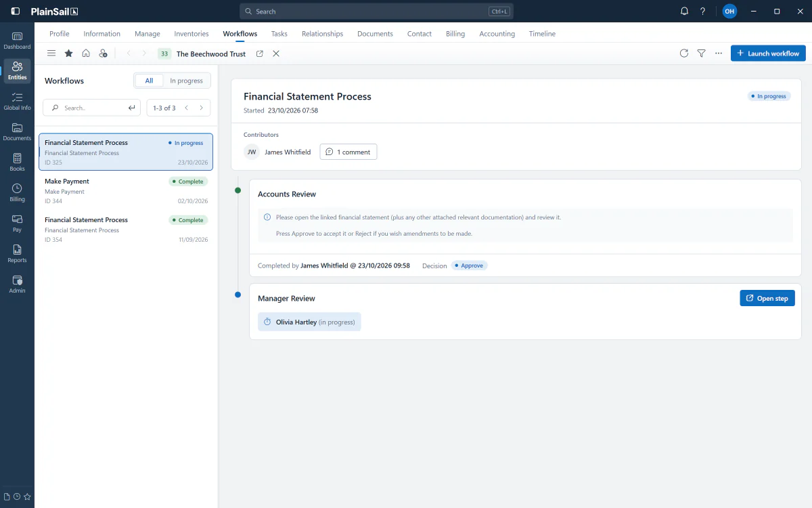
Task: Open the Documents tab in the entity tab bar
Action: (x=375, y=34)
